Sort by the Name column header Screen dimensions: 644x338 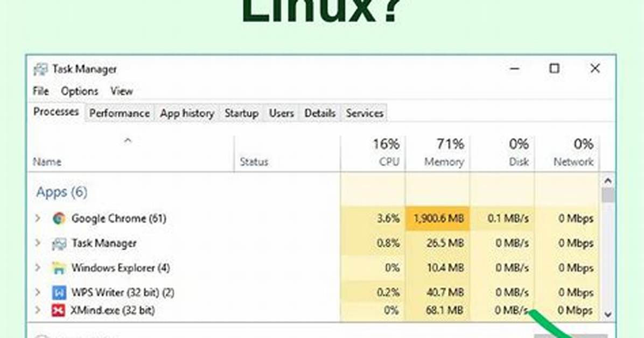click(x=131, y=153)
